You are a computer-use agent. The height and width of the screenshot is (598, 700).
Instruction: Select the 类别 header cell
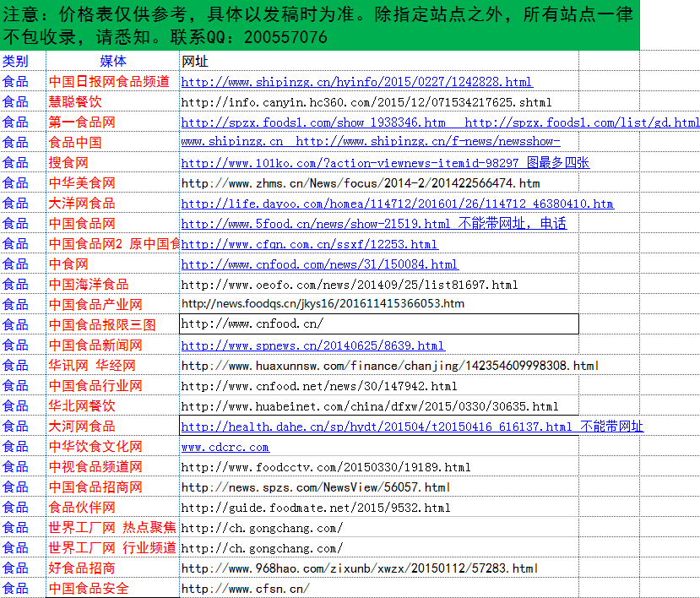pyautogui.click(x=23, y=61)
